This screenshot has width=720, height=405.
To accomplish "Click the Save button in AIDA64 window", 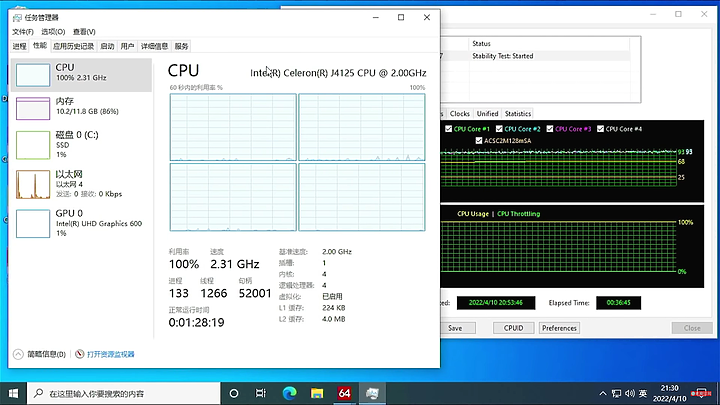I will [x=455, y=328].
